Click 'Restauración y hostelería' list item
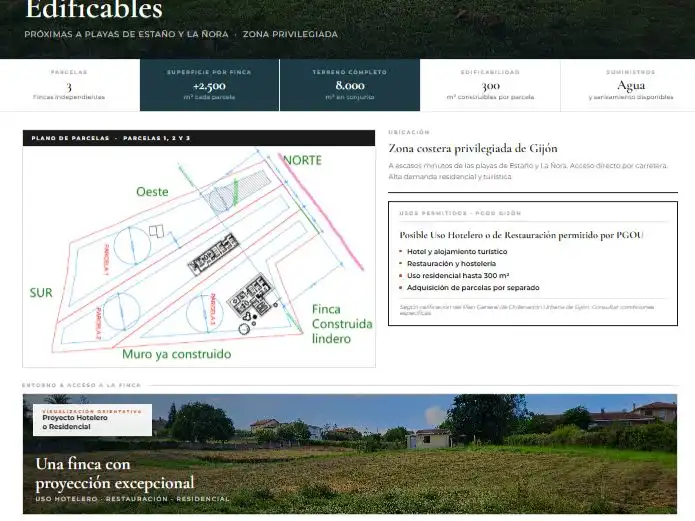 coord(451,263)
